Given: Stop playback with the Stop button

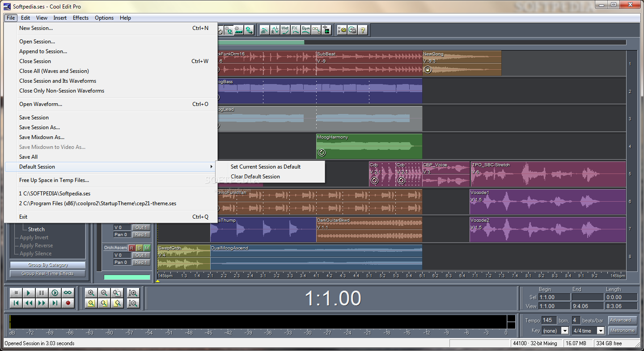Looking at the screenshot, I should (16, 293).
